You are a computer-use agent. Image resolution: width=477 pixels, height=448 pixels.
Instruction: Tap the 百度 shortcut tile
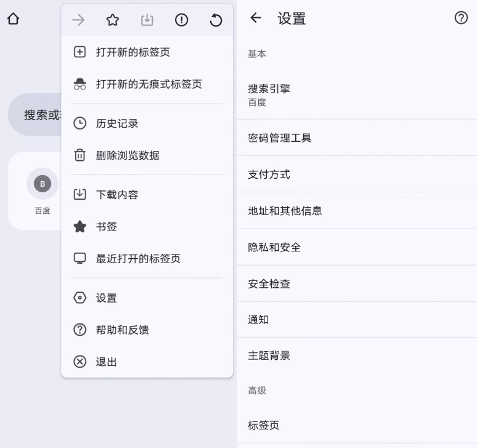coord(43,191)
